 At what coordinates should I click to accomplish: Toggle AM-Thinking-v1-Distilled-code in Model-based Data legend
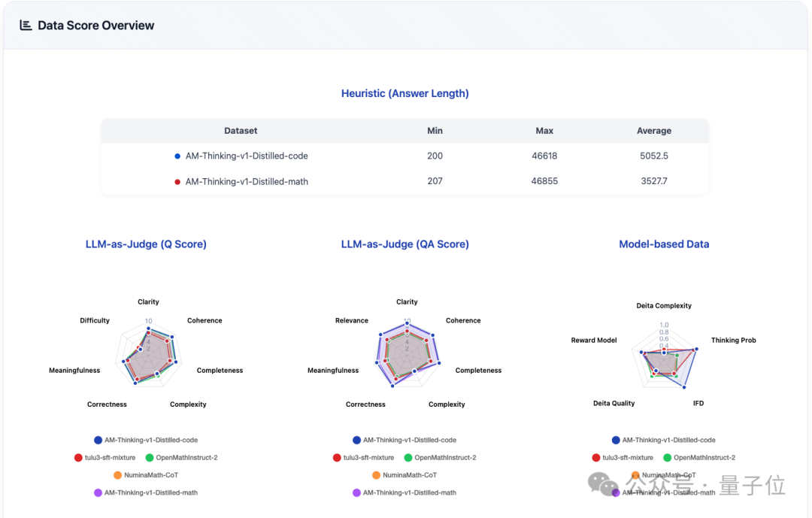coord(669,441)
